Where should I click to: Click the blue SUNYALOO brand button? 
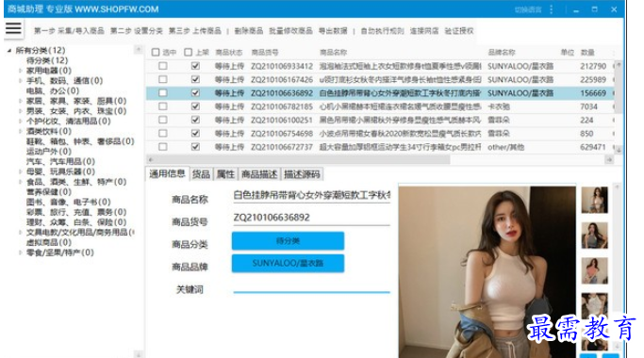pos(288,264)
